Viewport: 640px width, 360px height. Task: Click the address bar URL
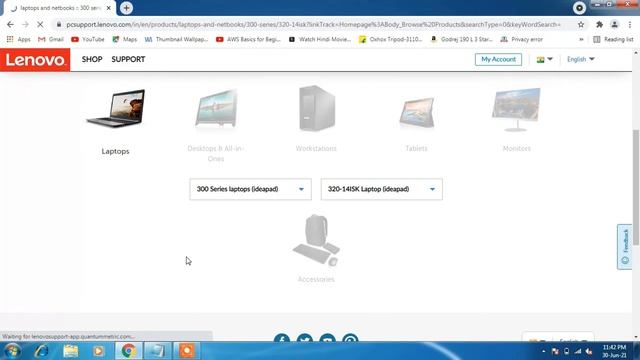point(313,24)
